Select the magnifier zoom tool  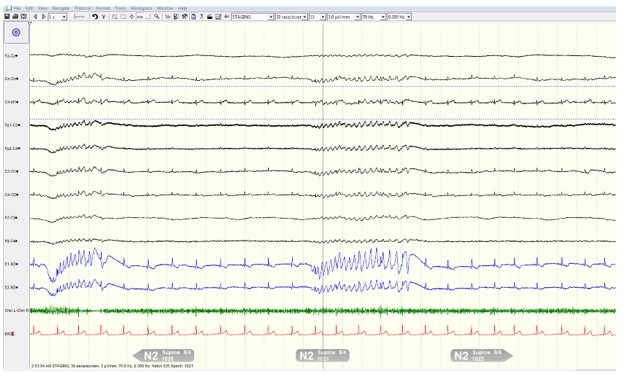157,17
